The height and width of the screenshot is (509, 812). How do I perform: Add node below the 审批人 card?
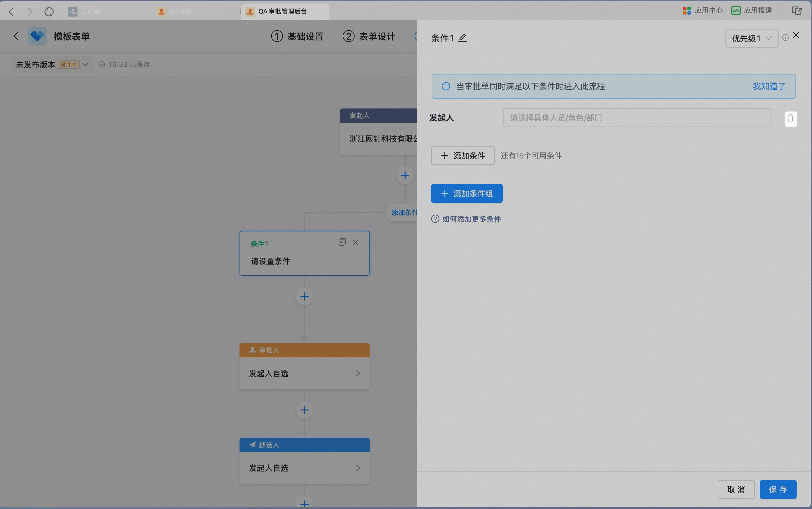tap(305, 410)
